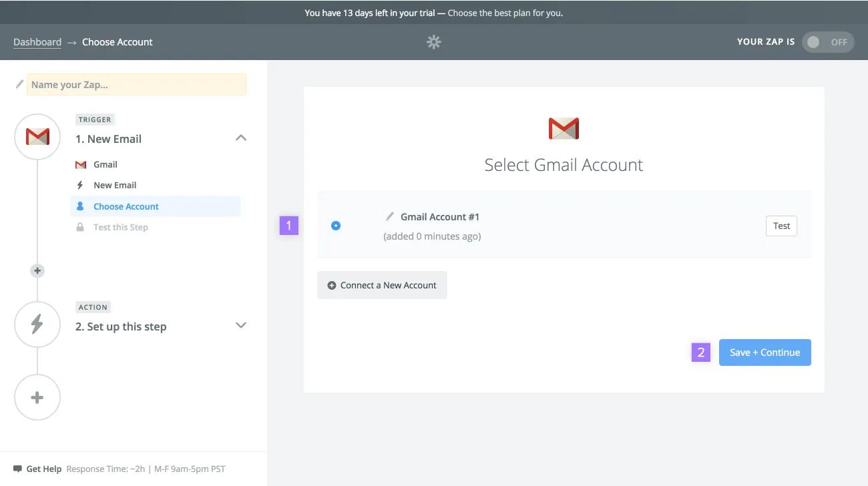
Task: Open the New Email trigger substep
Action: (114, 185)
